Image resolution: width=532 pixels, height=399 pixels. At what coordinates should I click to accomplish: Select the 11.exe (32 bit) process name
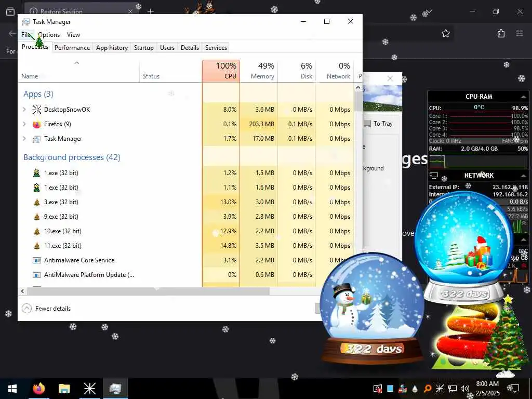(63, 246)
